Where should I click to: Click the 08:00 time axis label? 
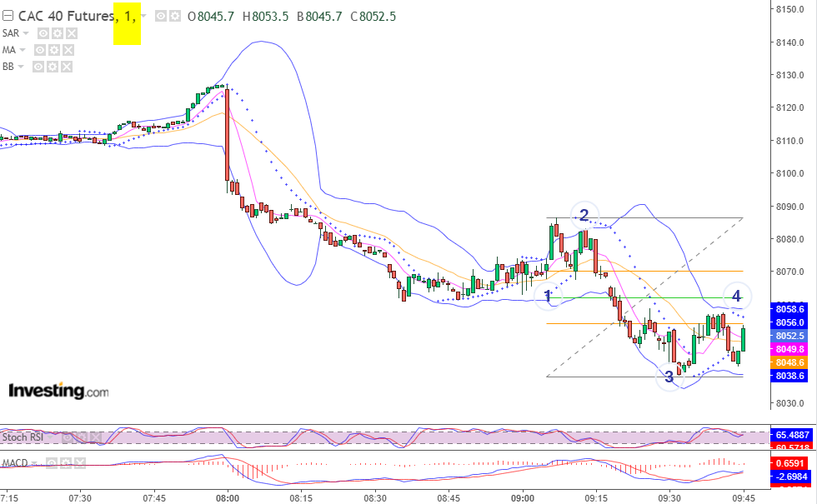tap(227, 498)
